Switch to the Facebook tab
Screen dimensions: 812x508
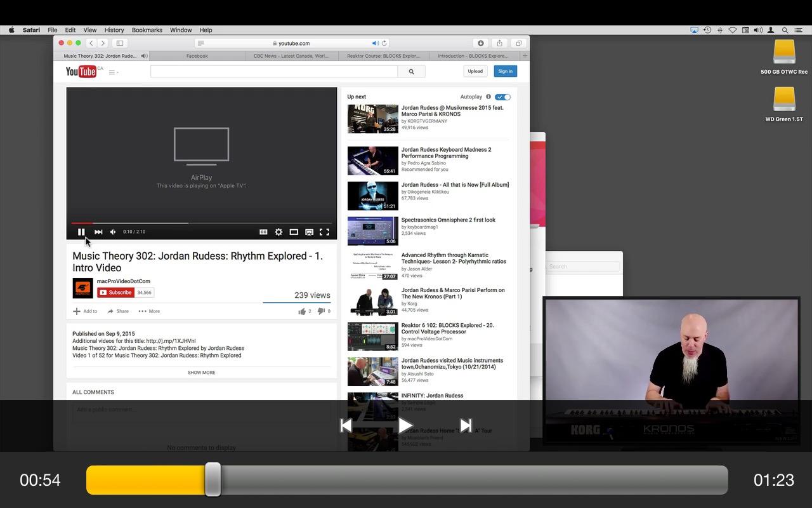[197, 56]
